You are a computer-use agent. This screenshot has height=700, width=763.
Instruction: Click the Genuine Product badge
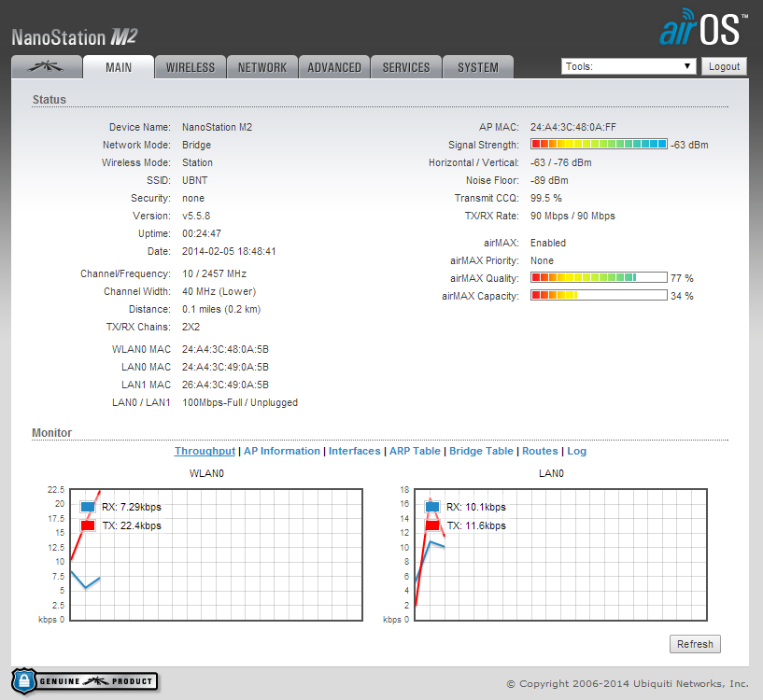point(85,681)
